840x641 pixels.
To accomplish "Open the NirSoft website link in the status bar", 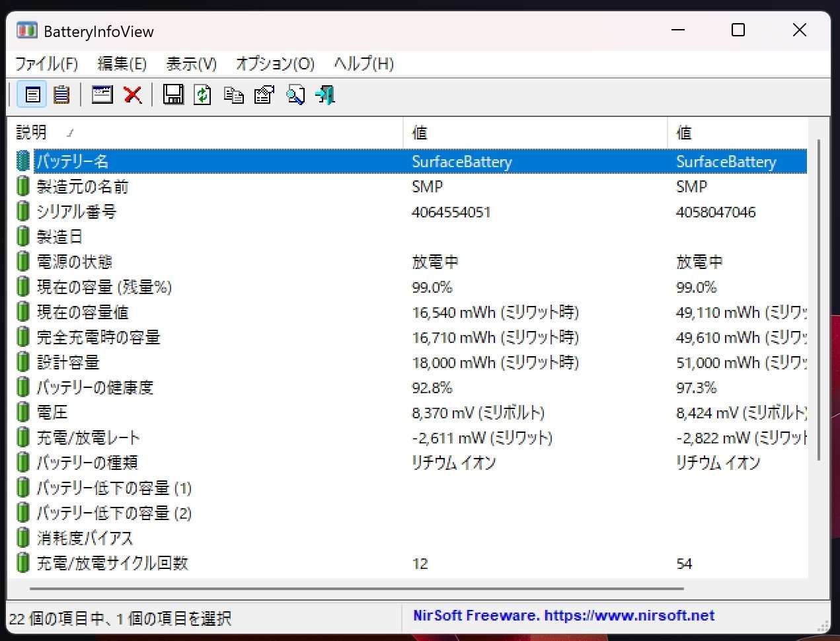I will [563, 616].
